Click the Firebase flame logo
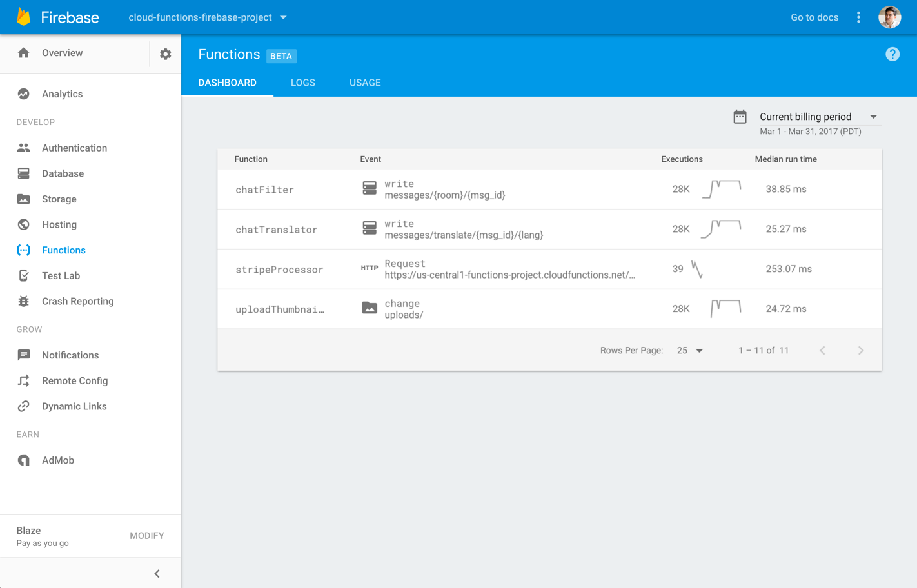Viewport: 917px width, 588px height. tap(24, 17)
